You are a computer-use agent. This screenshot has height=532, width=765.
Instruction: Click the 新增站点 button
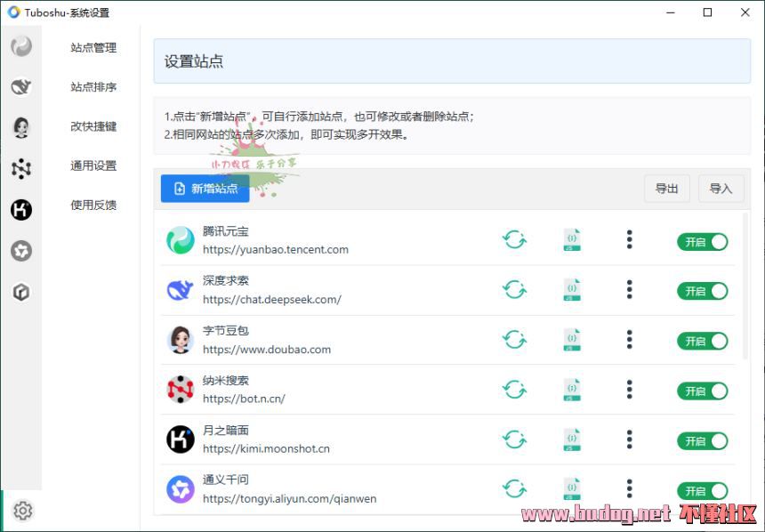pyautogui.click(x=205, y=189)
